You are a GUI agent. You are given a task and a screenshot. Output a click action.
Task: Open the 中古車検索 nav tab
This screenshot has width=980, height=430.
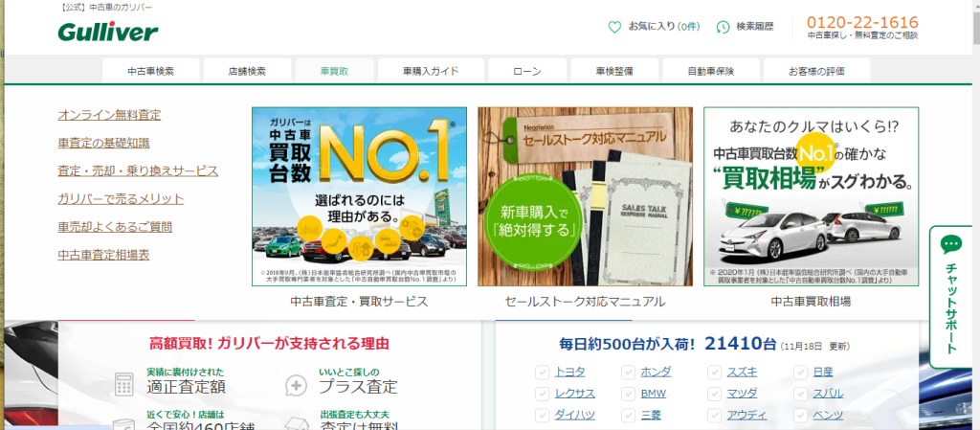pos(150,71)
